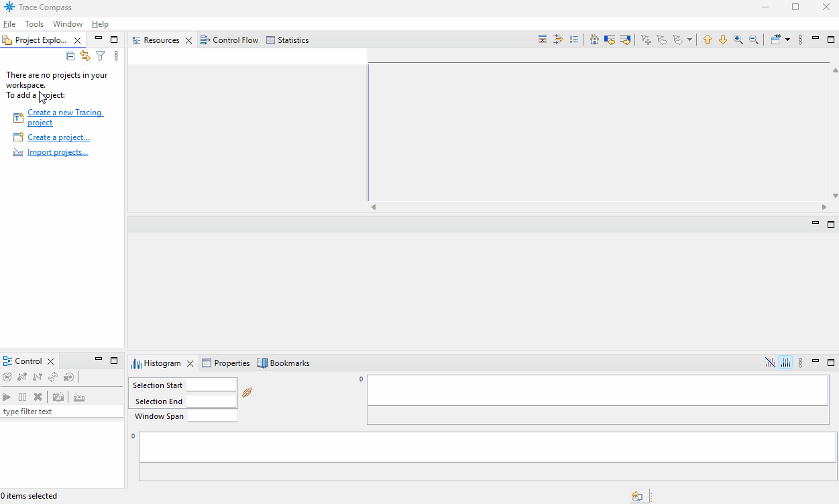The image size is (839, 504).
Task: Toggle the active histogram bars button
Action: pos(785,363)
